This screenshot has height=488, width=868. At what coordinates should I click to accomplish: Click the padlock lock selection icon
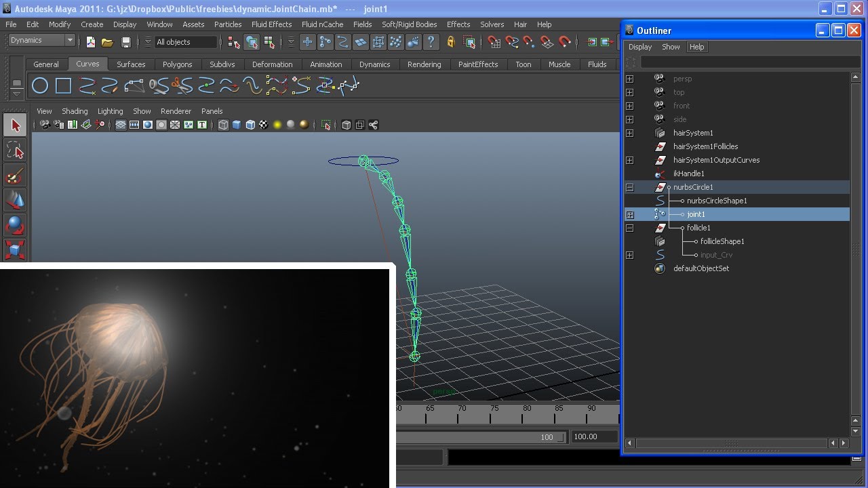[x=451, y=42]
